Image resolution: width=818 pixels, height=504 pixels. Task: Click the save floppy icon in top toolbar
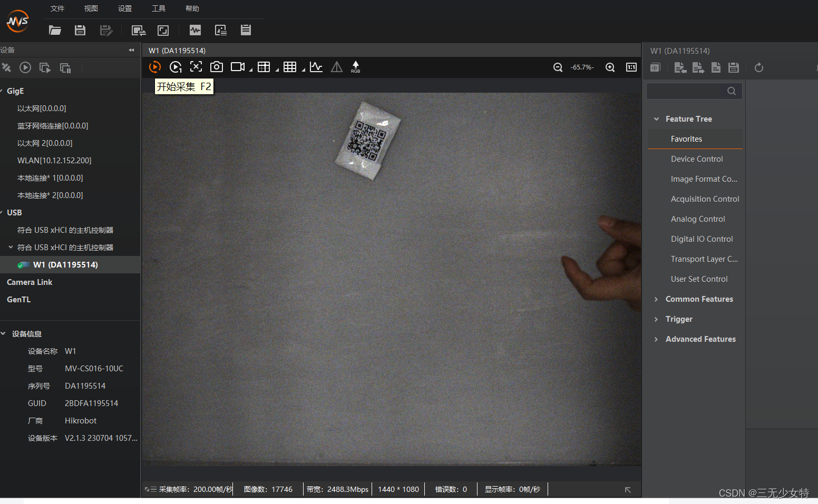coord(80,30)
